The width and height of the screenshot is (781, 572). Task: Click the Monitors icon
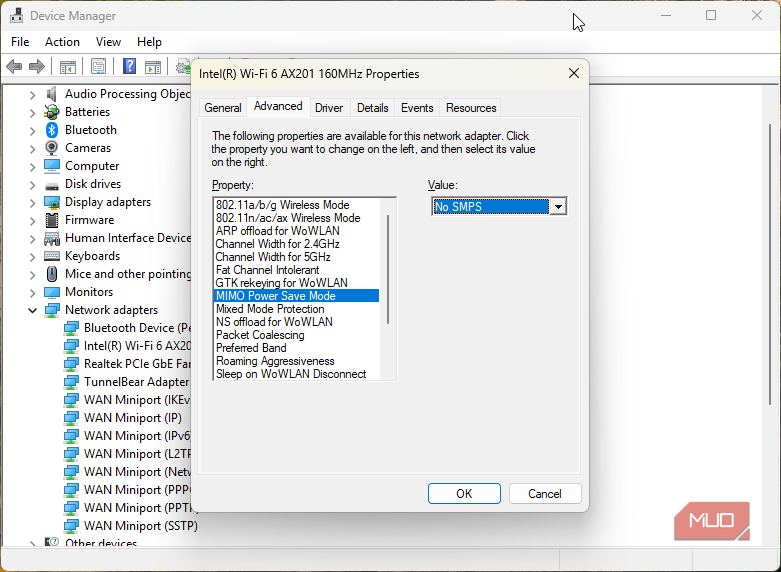(52, 292)
